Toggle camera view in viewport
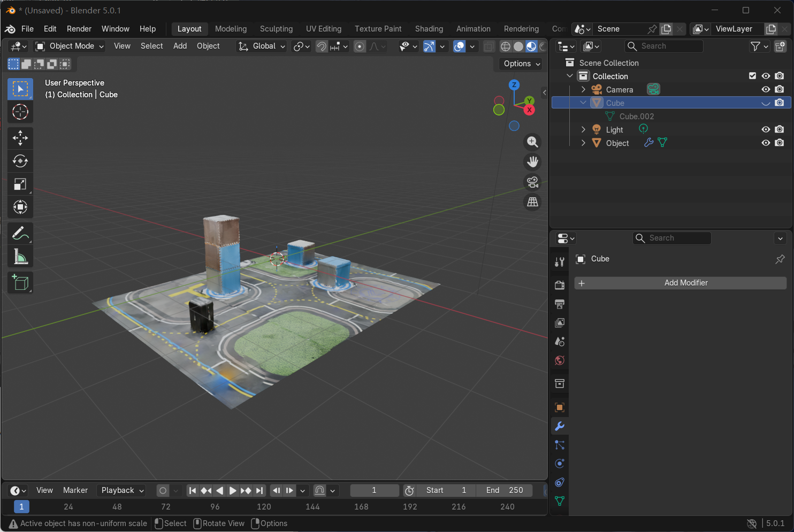This screenshot has height=532, width=794. 532,182
